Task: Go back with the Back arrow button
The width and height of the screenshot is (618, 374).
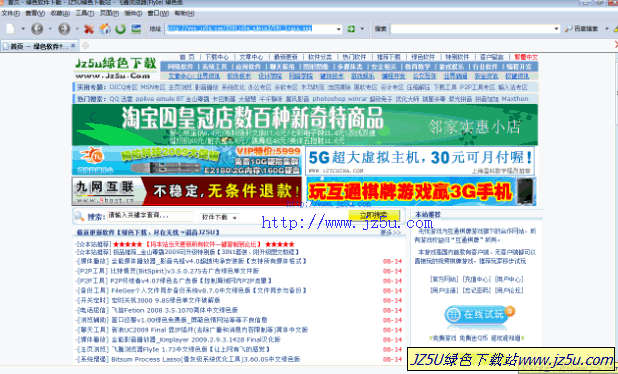Action: (37, 29)
